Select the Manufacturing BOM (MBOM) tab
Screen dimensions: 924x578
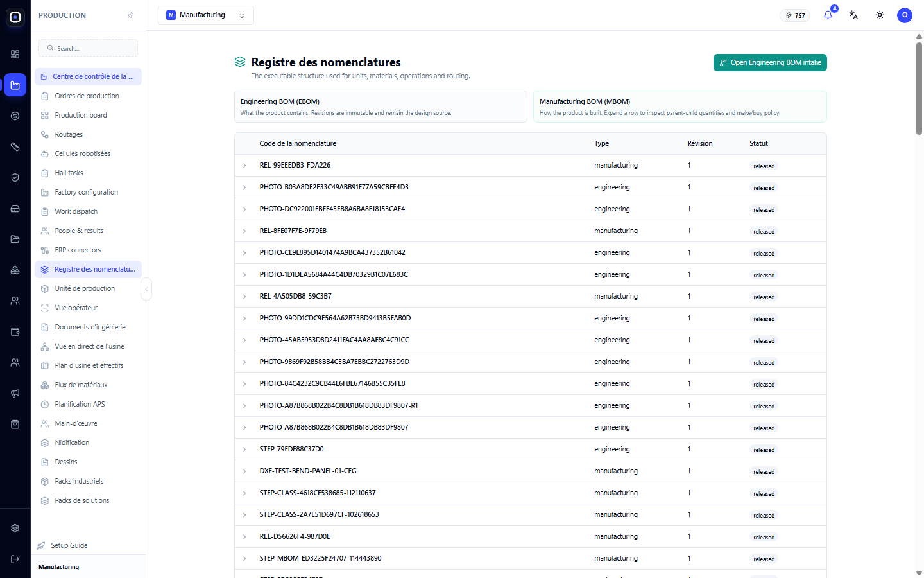point(680,107)
